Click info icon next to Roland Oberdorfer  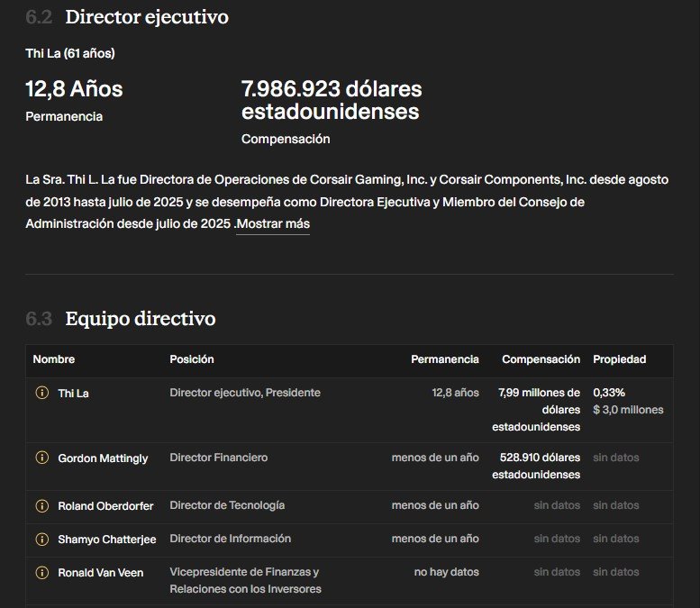click(42, 505)
